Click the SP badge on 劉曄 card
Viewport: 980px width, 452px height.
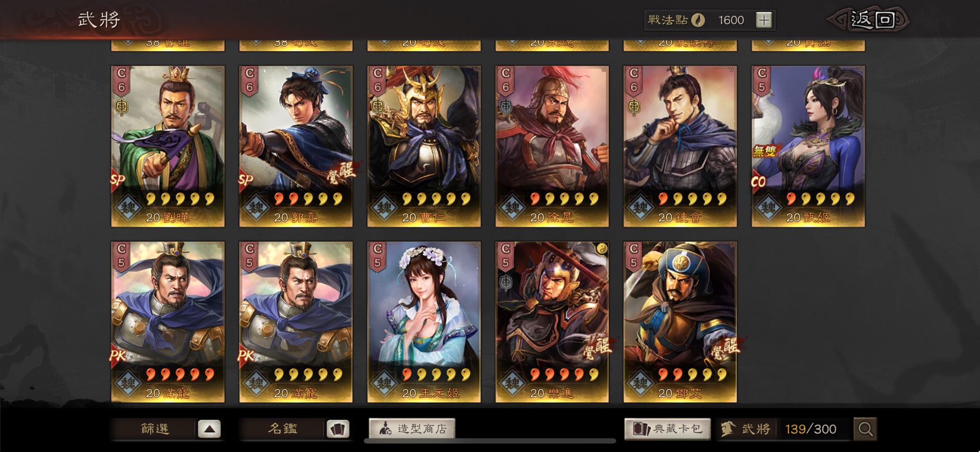tap(118, 180)
